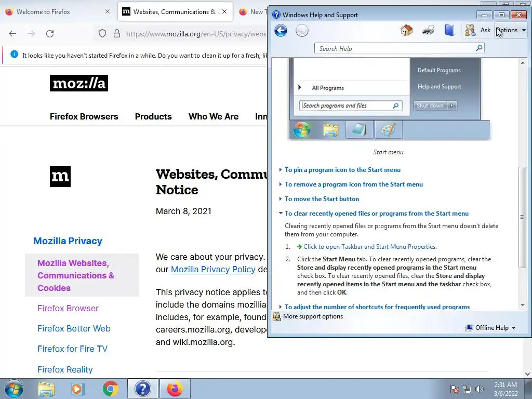The height and width of the screenshot is (399, 532).
Task: Click the site security padlock icon
Action: coord(117,34)
